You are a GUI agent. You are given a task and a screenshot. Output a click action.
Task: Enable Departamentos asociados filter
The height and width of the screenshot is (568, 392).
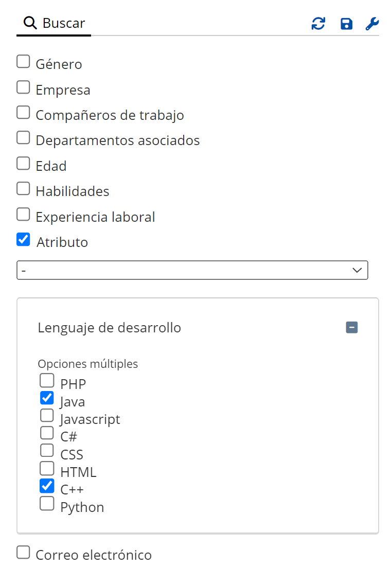pyautogui.click(x=23, y=138)
